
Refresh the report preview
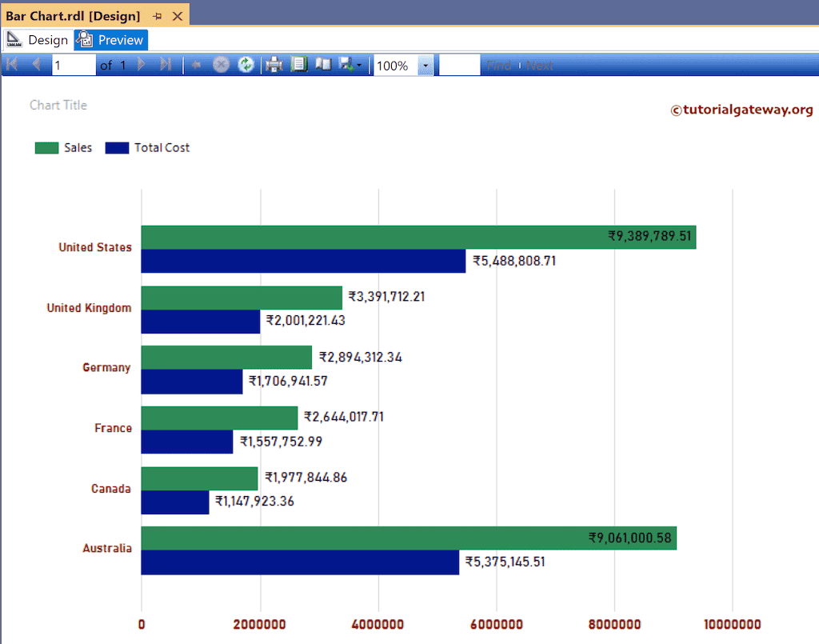[246, 64]
